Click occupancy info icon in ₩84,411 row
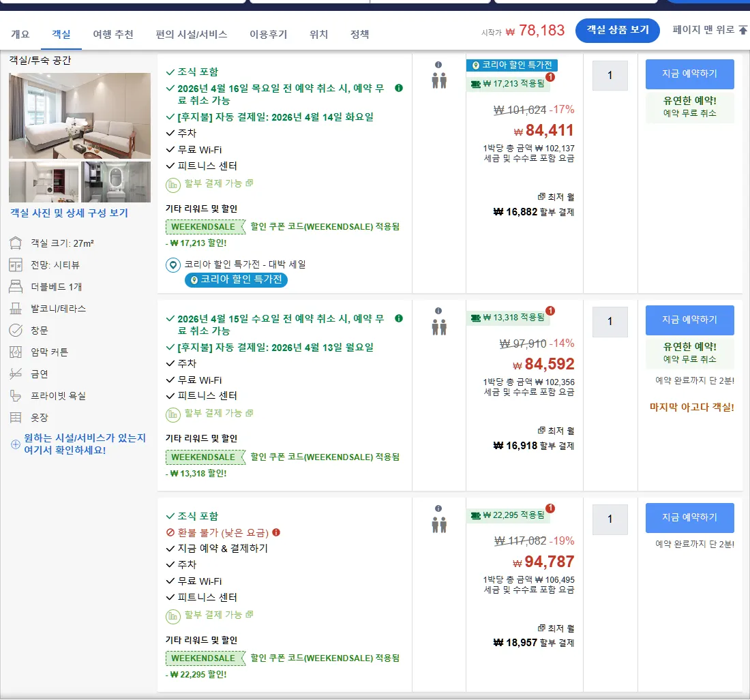Image resolution: width=750 pixels, height=700 pixels. tap(438, 65)
